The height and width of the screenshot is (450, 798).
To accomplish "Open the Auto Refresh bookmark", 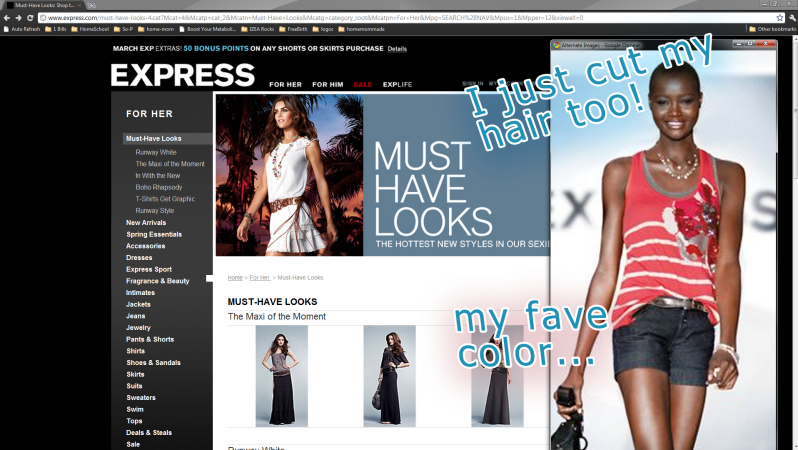I will (22, 29).
